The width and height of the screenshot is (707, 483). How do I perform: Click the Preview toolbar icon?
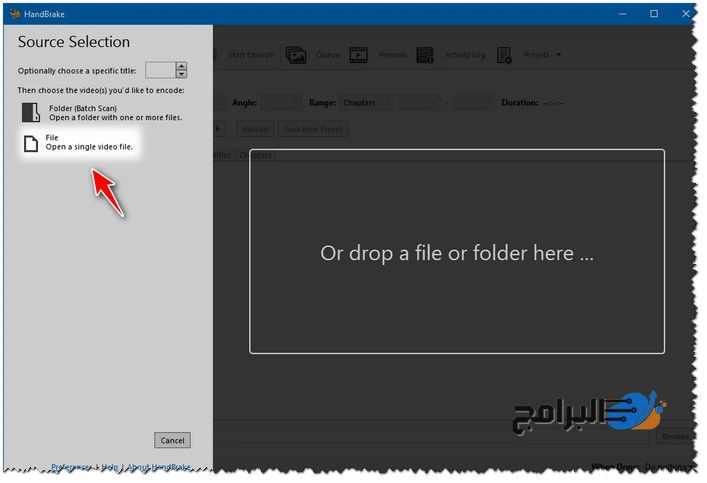coord(359,55)
